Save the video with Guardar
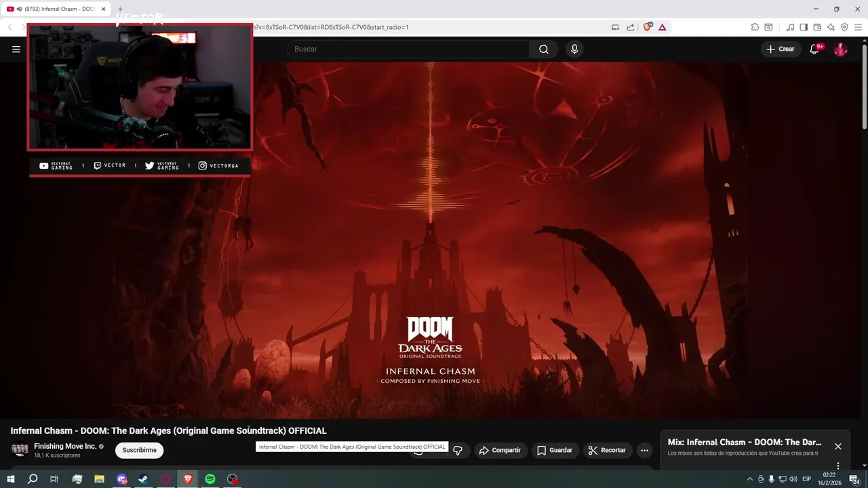Viewport: 868px width, 488px height. tap(555, 450)
